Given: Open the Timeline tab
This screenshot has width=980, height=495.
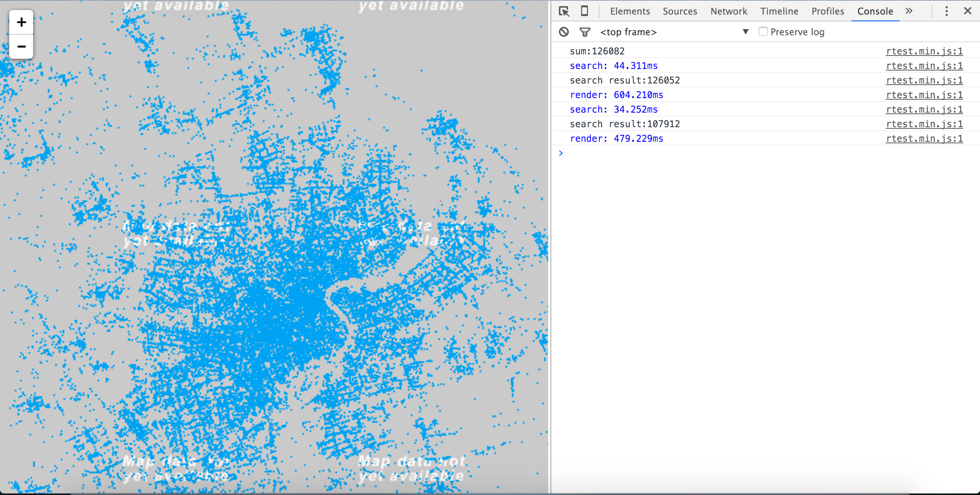Looking at the screenshot, I should click(x=779, y=11).
